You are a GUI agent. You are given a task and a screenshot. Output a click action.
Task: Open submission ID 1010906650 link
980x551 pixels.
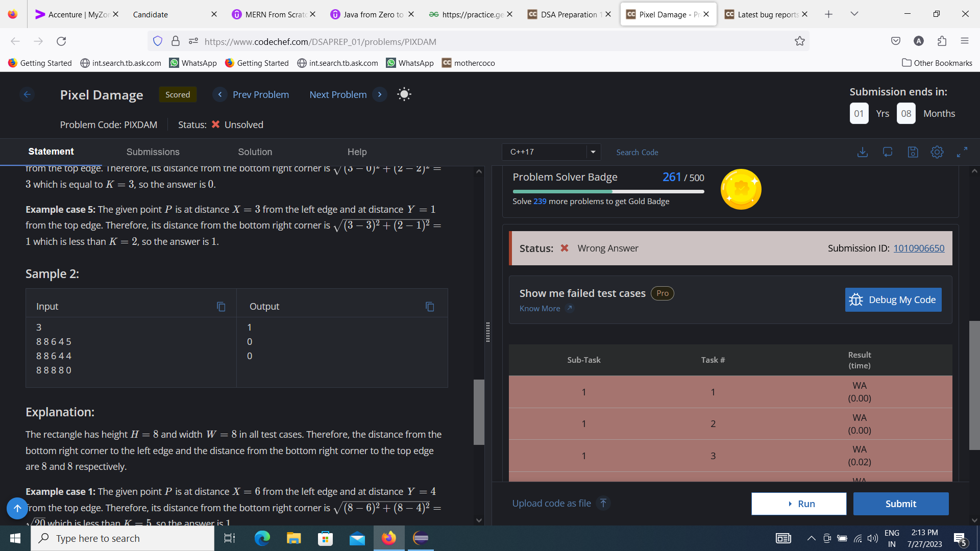[x=918, y=248]
